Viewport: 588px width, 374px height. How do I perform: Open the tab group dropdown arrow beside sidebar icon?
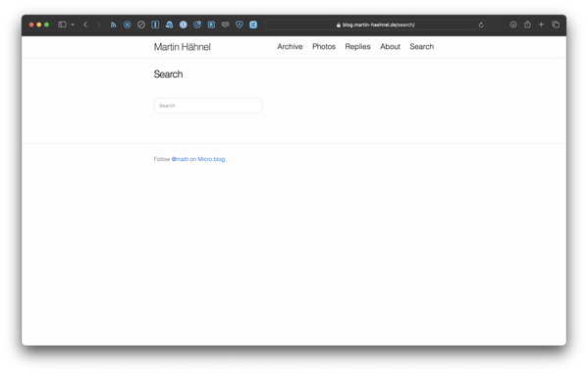click(x=73, y=25)
